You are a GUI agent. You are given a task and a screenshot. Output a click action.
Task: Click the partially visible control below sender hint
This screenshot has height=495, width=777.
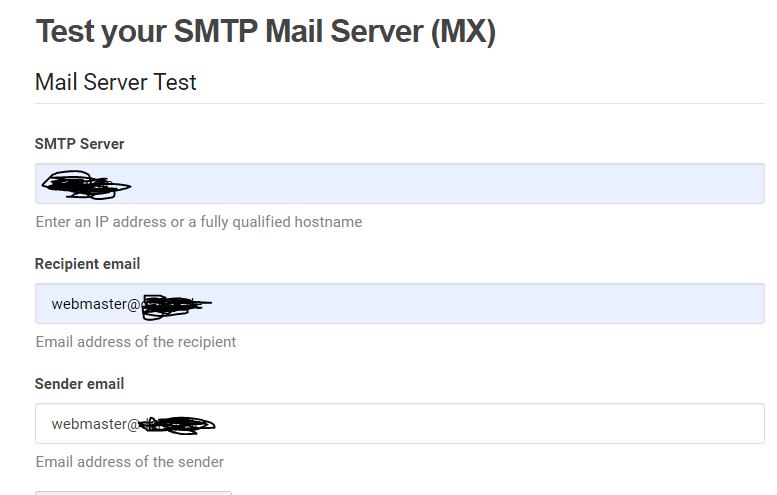pyautogui.click(x=133, y=492)
